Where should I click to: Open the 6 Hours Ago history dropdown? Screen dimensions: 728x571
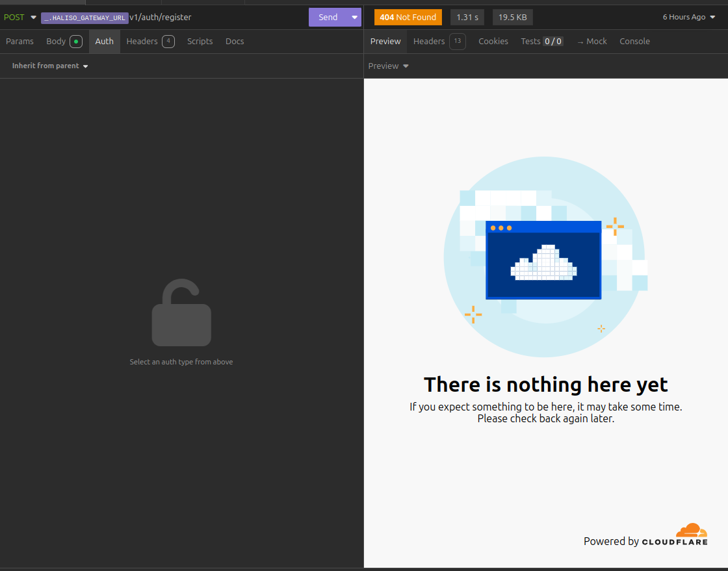(688, 17)
